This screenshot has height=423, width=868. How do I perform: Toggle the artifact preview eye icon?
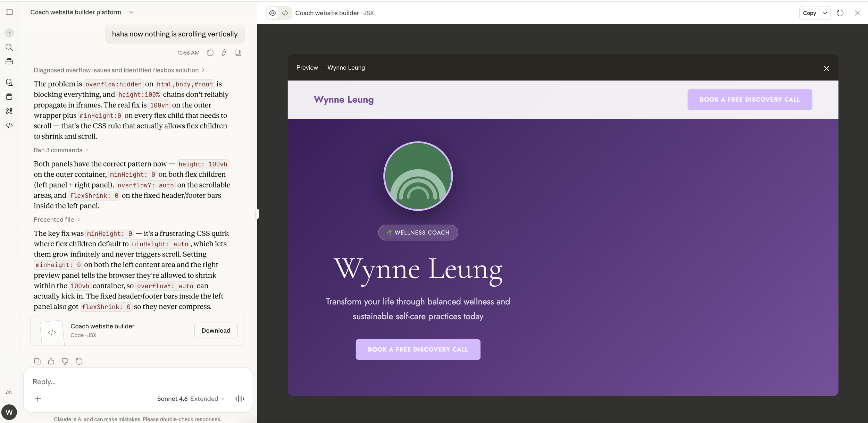click(x=272, y=13)
